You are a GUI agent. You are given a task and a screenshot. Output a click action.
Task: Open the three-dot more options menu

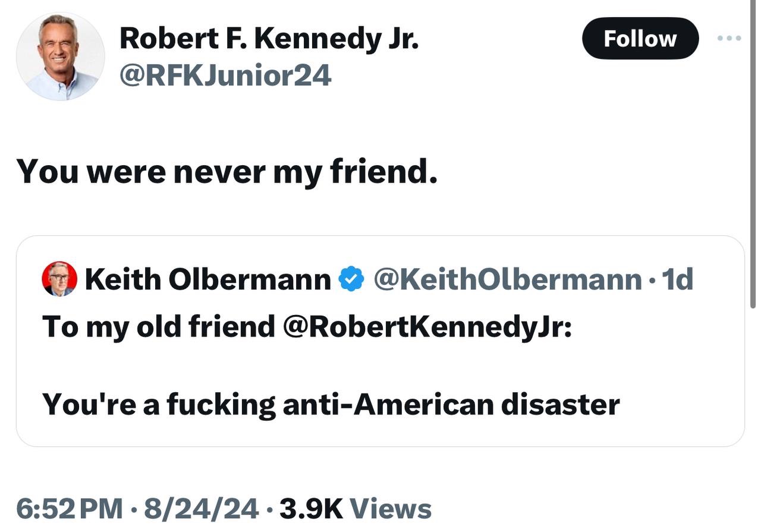(x=729, y=39)
